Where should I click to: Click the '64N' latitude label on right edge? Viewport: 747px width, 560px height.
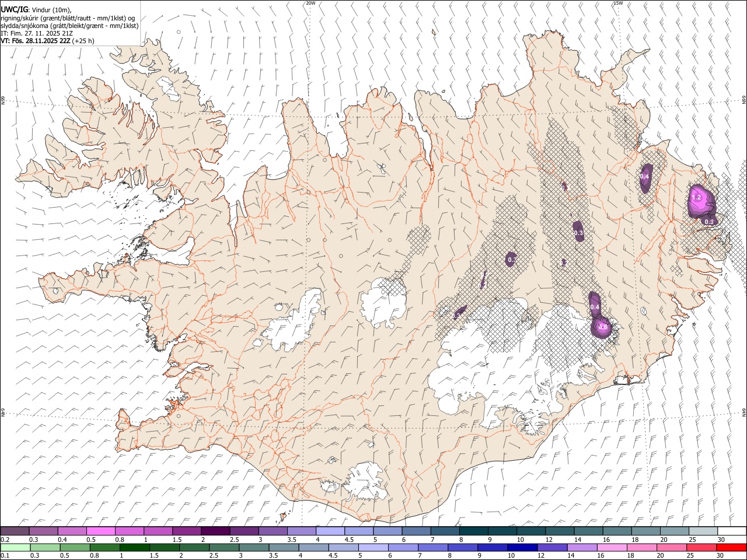click(x=744, y=412)
